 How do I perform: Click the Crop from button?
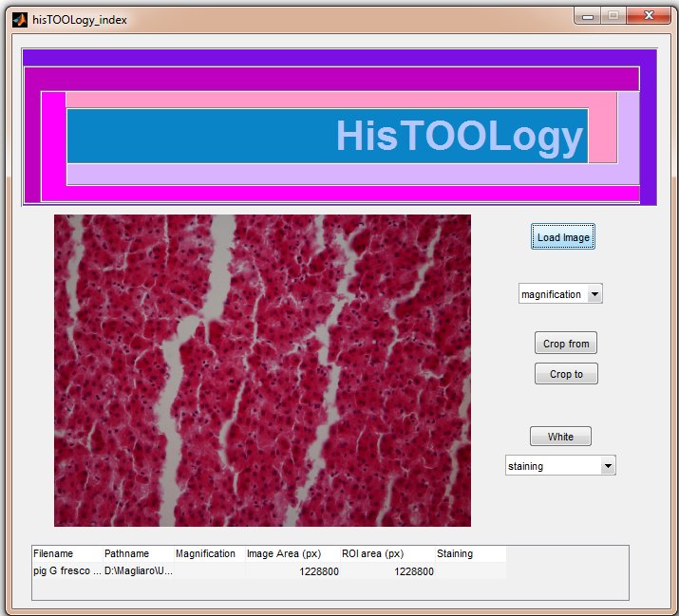coord(566,343)
